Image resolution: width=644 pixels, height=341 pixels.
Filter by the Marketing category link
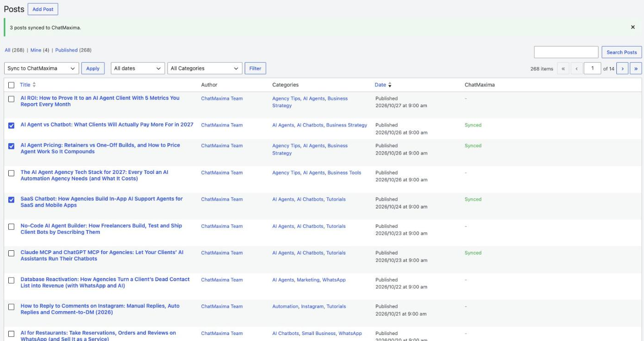(x=308, y=280)
